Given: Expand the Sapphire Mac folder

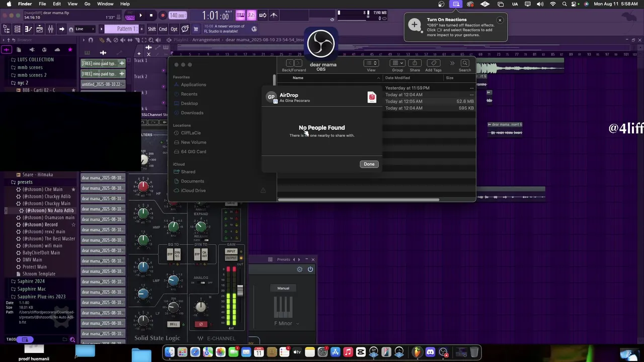Looking at the screenshot, I should pos(28,289).
